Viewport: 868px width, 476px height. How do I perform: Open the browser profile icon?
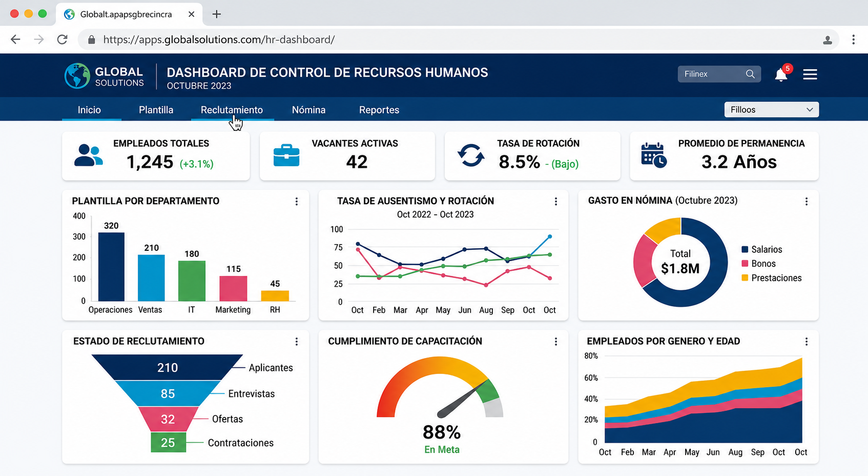(828, 40)
